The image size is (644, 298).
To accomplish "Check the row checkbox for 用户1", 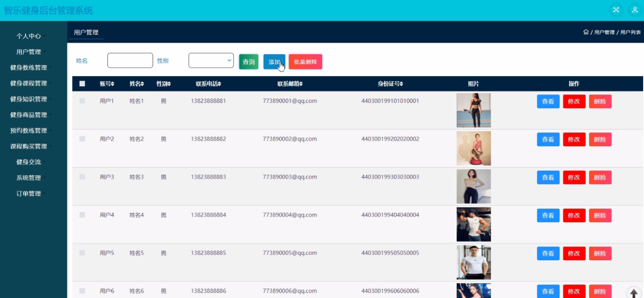I will click(82, 101).
